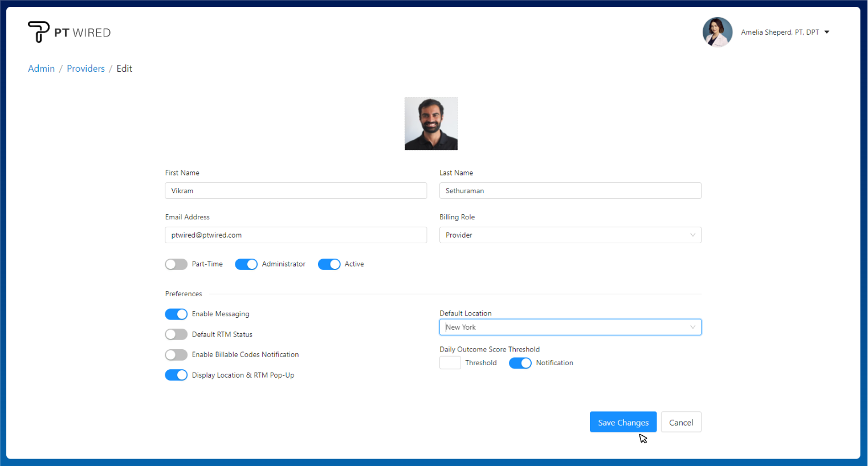The image size is (868, 466).
Task: Disable the Enable Messaging toggle
Action: (x=176, y=314)
